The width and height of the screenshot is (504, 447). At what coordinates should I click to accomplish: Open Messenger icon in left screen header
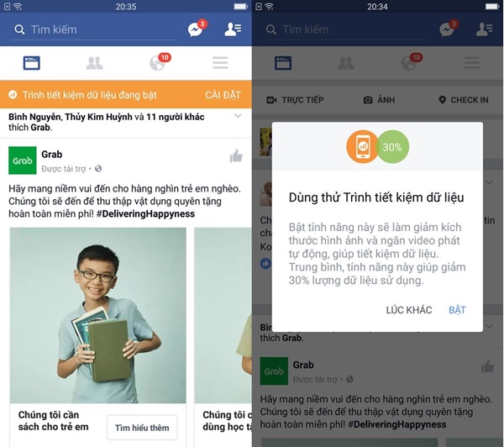click(197, 29)
